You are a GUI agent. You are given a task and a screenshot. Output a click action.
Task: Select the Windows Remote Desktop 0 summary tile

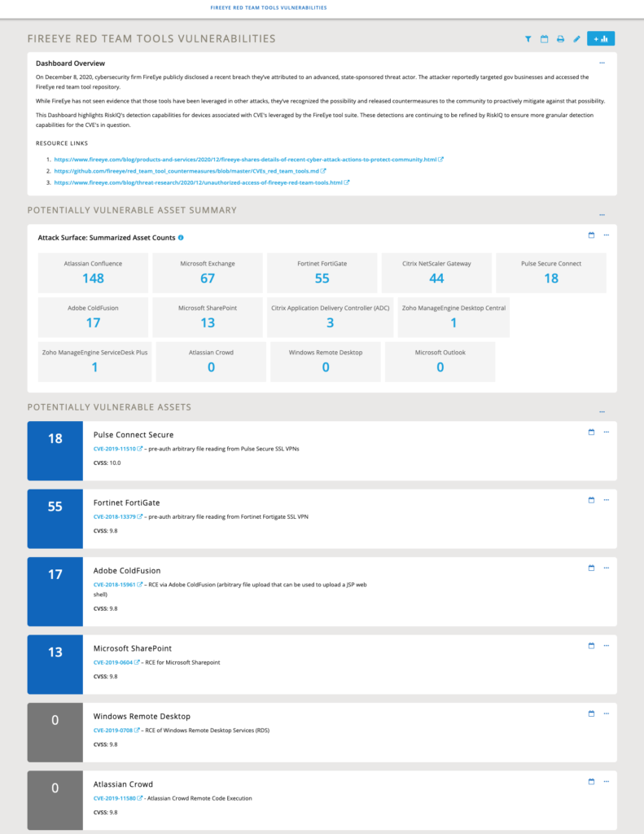click(x=326, y=362)
